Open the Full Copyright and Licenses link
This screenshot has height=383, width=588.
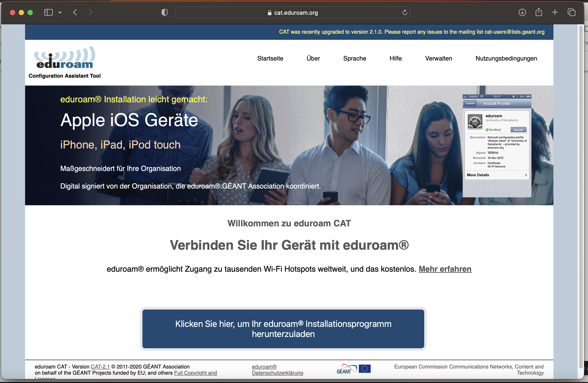pyautogui.click(x=195, y=373)
